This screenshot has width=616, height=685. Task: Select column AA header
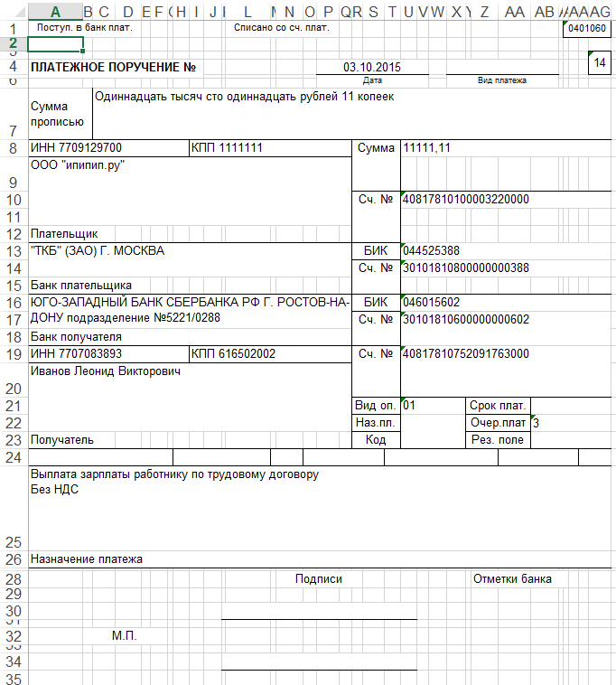click(x=514, y=12)
